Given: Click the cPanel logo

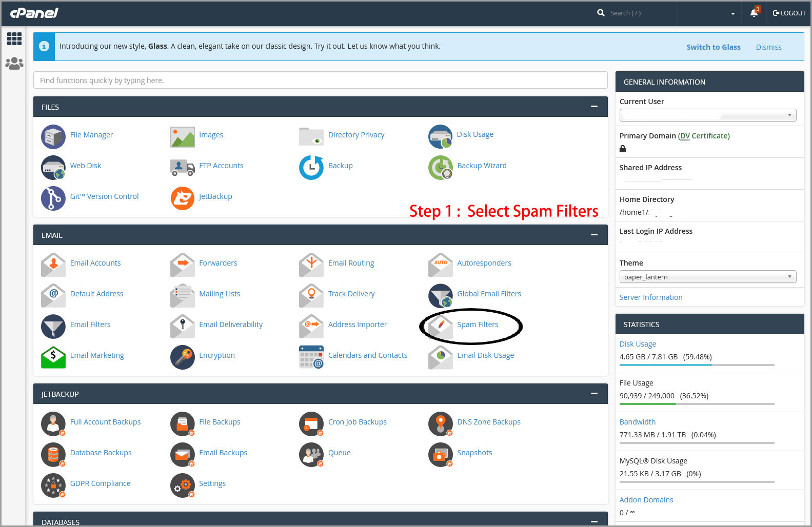Looking at the screenshot, I should click(34, 13).
